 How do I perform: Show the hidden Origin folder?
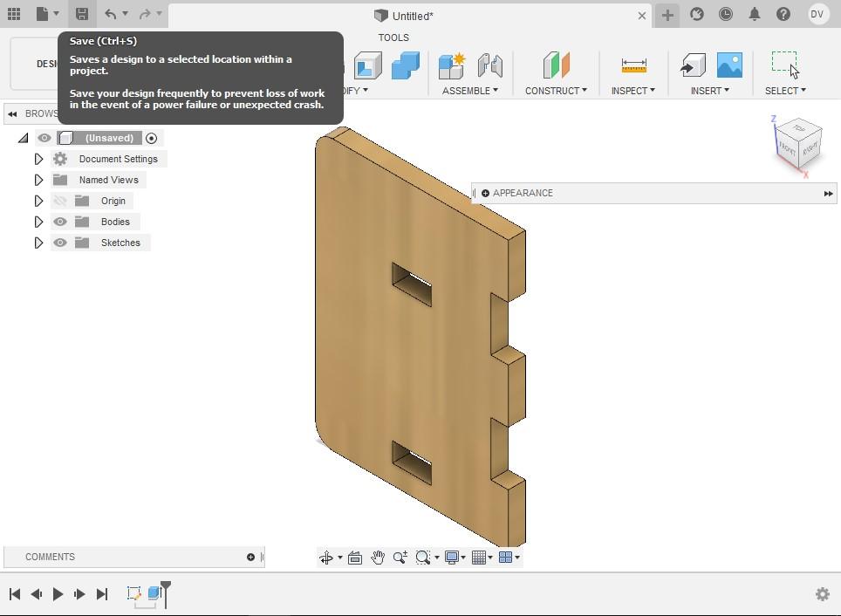(60, 201)
